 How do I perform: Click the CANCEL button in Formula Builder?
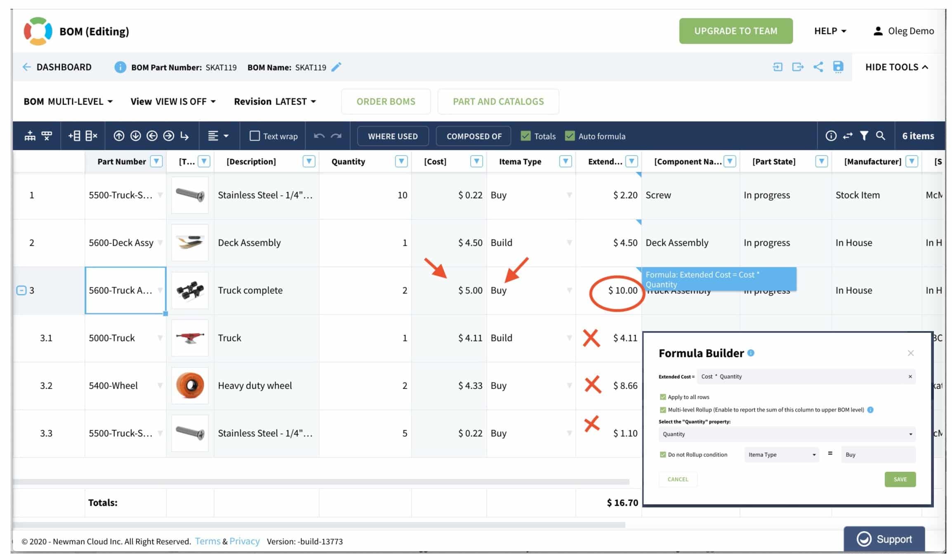tap(677, 479)
